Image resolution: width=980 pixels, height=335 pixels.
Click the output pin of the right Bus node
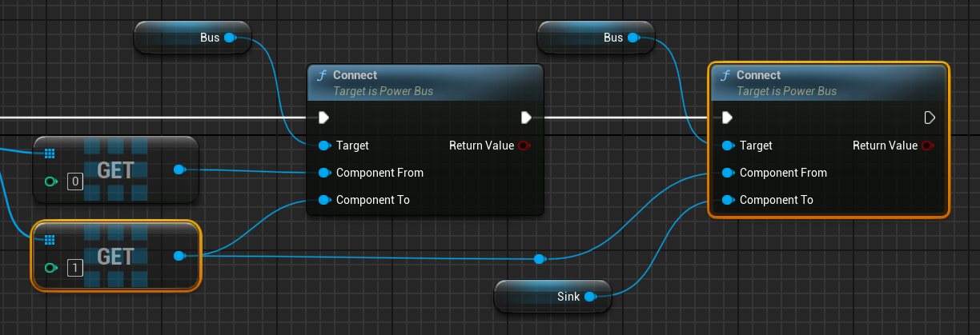tap(634, 38)
